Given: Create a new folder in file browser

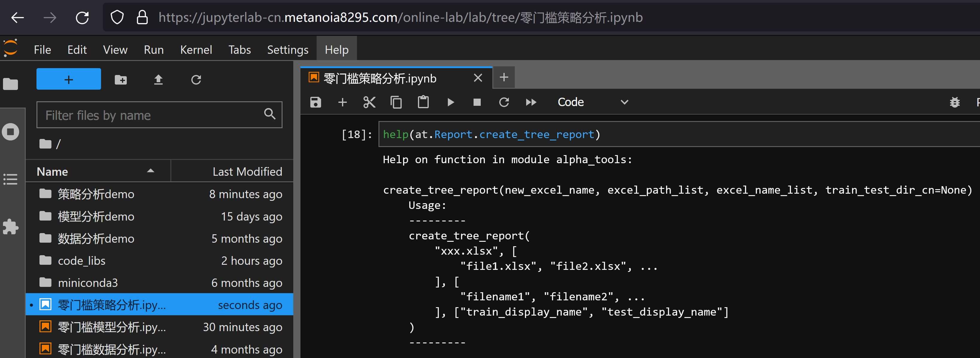Looking at the screenshot, I should 120,79.
